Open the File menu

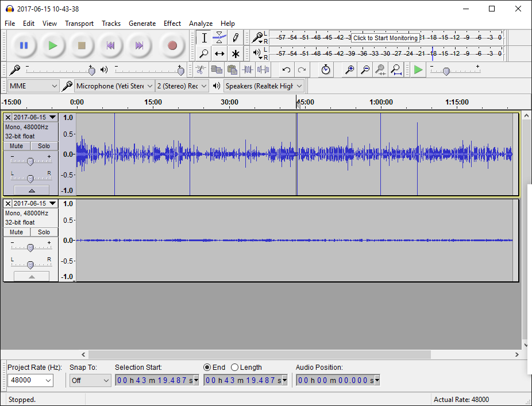click(x=10, y=24)
